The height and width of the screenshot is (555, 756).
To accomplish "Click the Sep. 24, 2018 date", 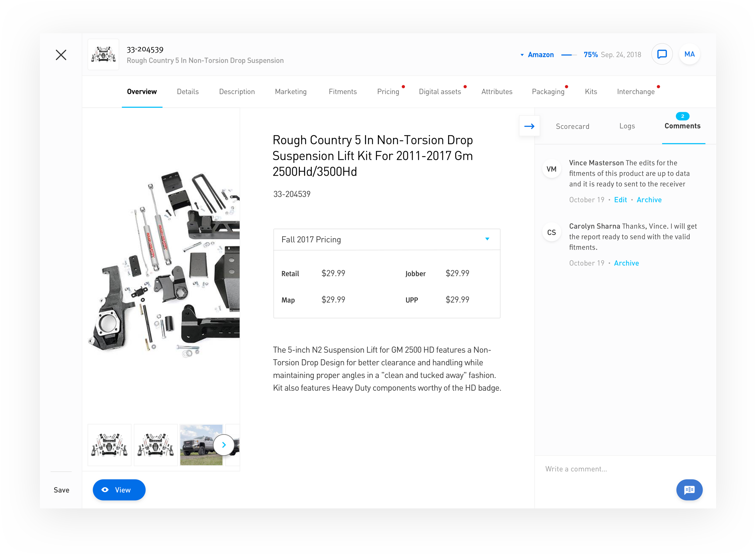I will (x=621, y=55).
